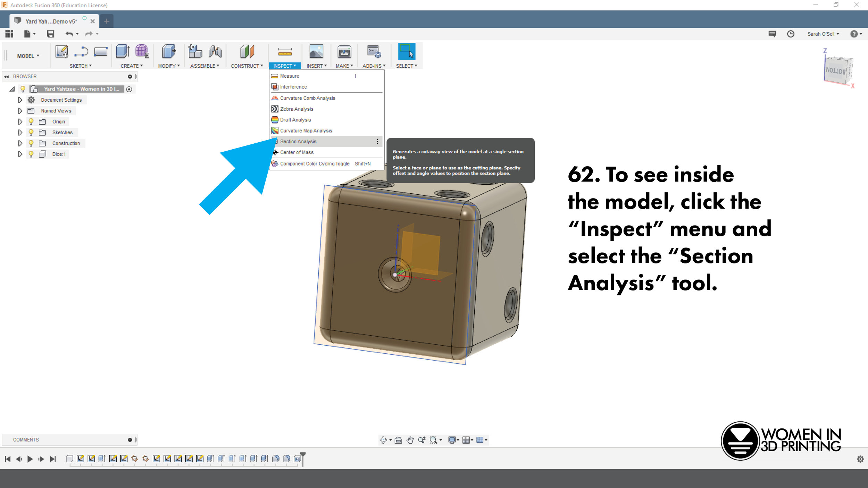Open the CREATE dropdown menu
Viewport: 868px width, 488px height.
click(x=132, y=66)
